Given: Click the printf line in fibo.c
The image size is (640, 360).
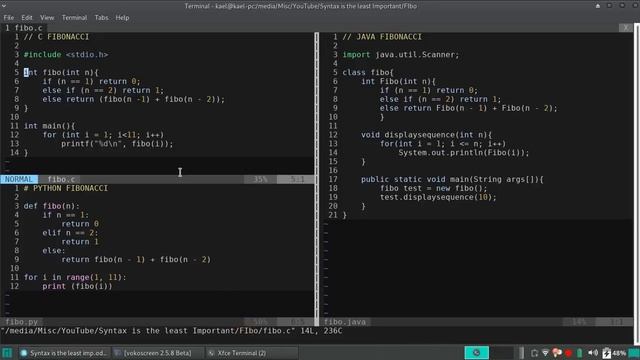Looking at the screenshot, I should (117, 144).
